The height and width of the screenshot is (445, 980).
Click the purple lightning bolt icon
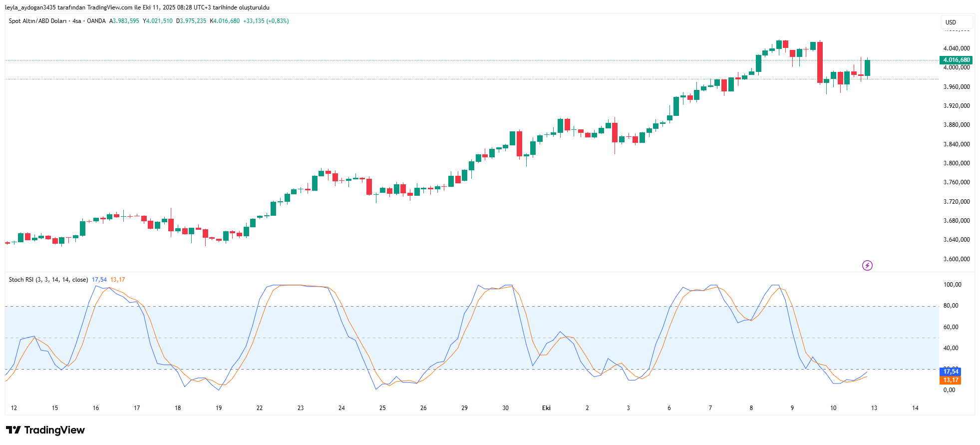[x=867, y=266]
